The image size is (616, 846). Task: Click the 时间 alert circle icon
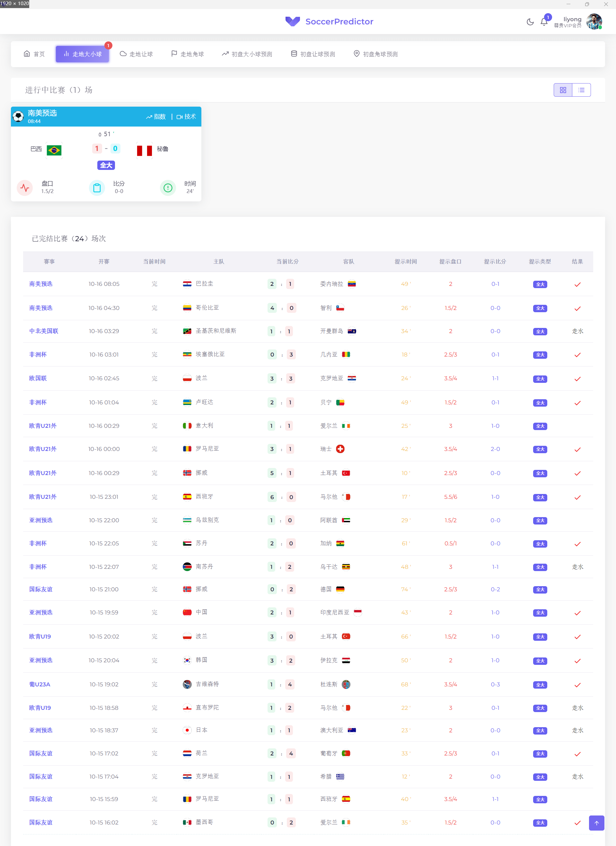tap(168, 188)
